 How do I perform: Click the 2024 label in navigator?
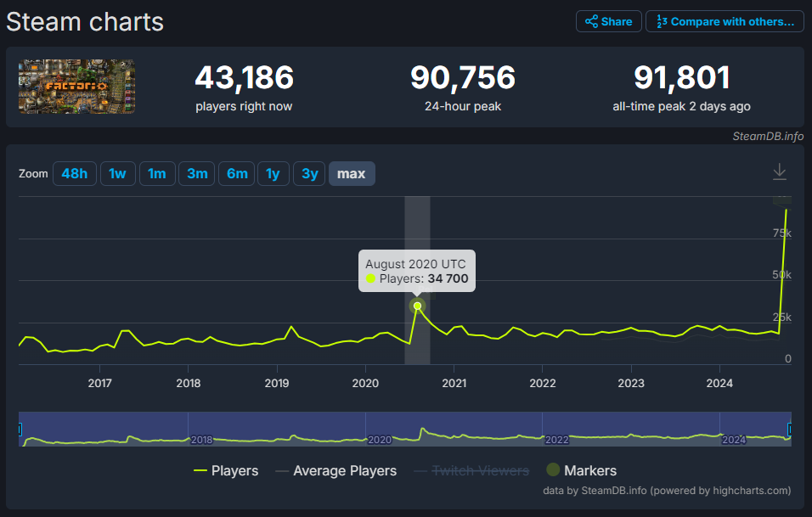pyautogui.click(x=734, y=440)
